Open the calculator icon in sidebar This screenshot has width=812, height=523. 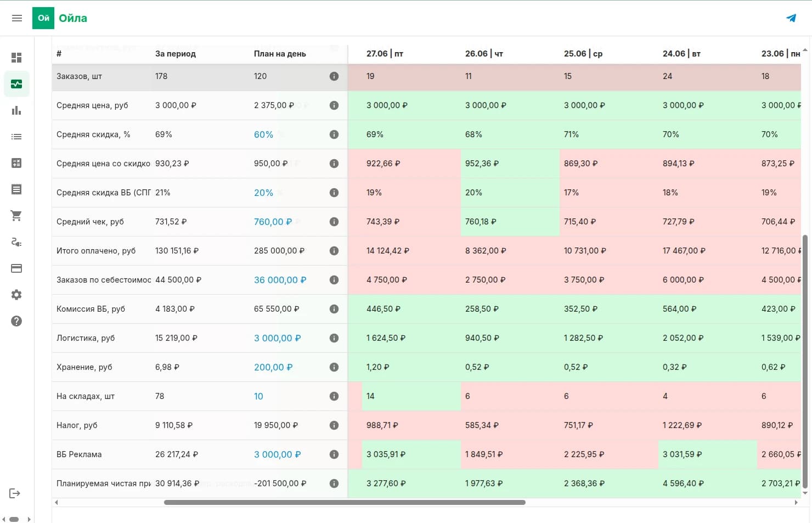coord(16,163)
